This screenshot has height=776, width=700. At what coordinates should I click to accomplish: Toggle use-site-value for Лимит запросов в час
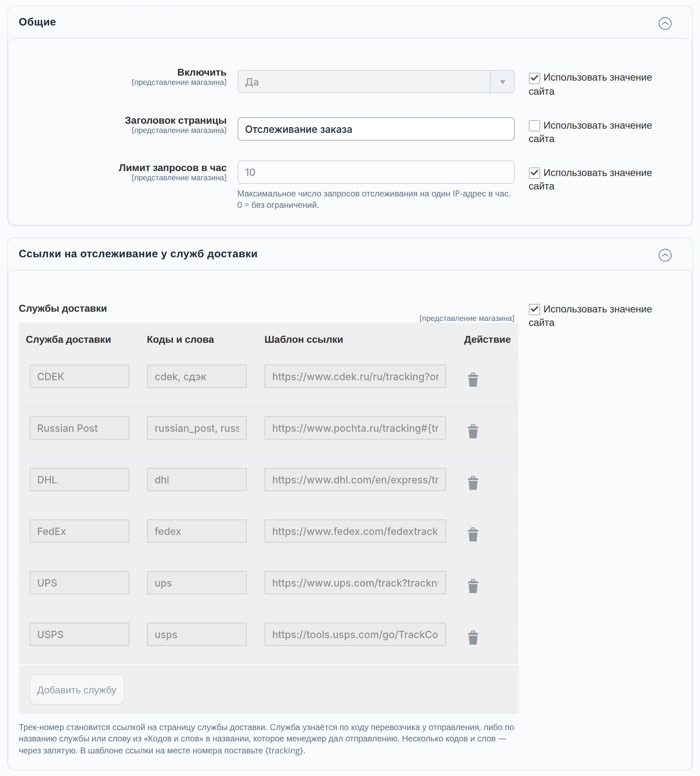[x=534, y=173]
